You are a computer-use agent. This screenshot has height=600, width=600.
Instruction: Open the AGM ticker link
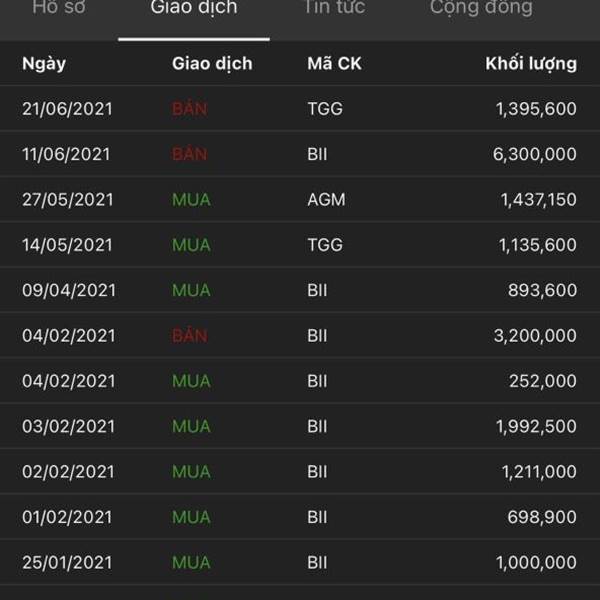click(326, 200)
